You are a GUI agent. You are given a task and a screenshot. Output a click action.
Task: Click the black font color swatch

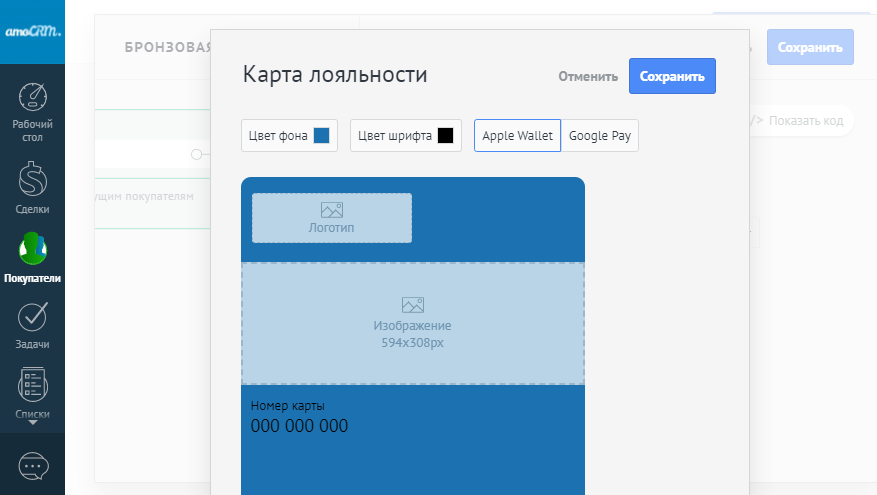[445, 136]
